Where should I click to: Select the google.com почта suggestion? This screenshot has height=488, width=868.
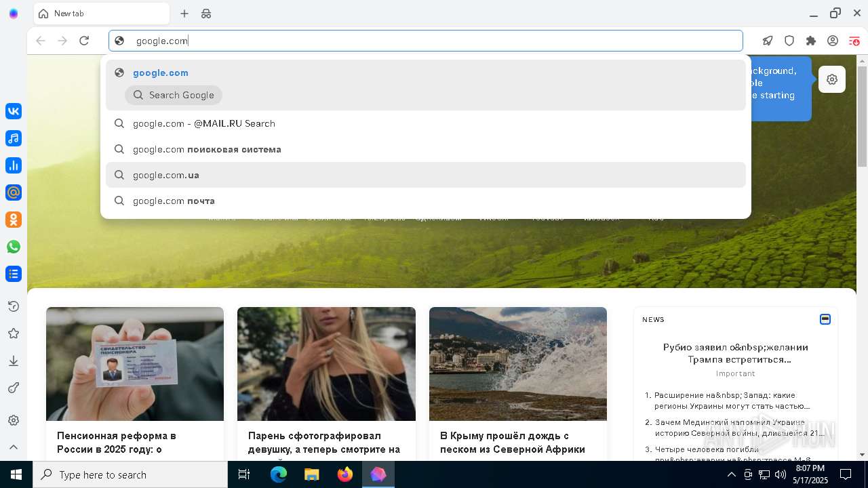point(426,201)
